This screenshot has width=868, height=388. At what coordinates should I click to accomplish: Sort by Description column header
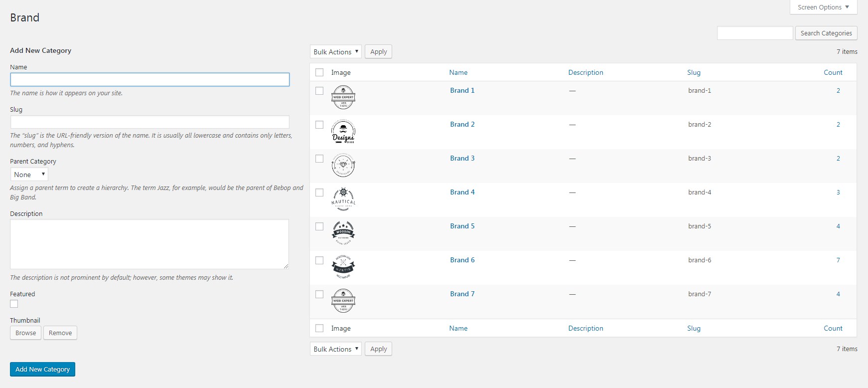point(585,72)
